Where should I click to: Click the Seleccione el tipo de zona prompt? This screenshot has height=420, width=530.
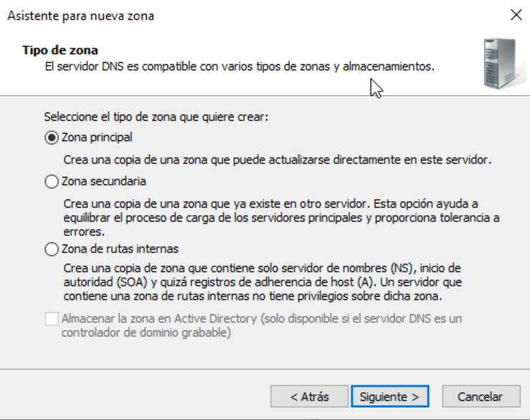click(x=156, y=117)
